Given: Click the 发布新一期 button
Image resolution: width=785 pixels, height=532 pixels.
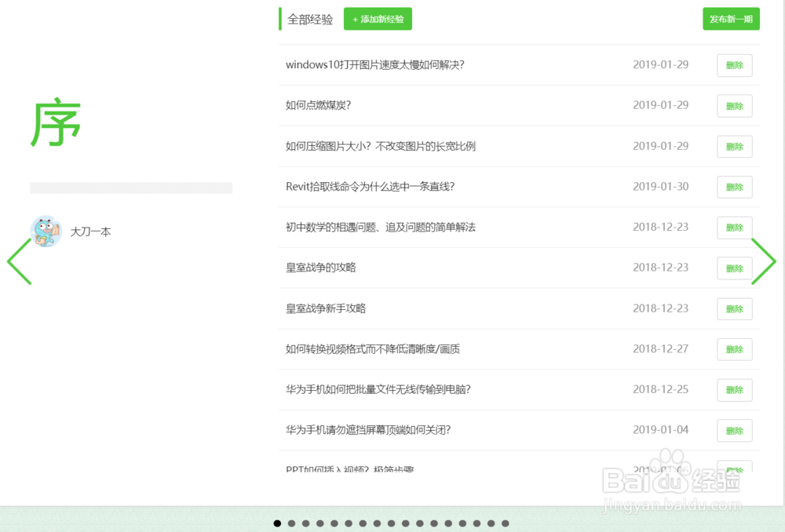Looking at the screenshot, I should (x=731, y=18).
